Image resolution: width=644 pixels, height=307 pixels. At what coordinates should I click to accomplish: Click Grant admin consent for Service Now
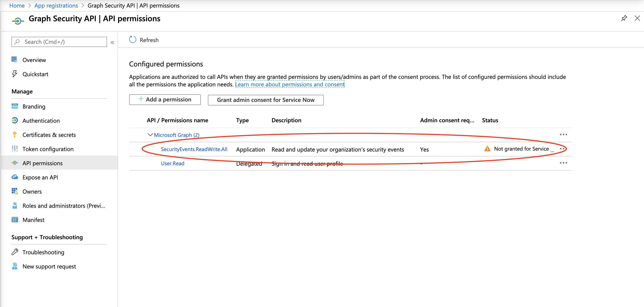click(266, 100)
